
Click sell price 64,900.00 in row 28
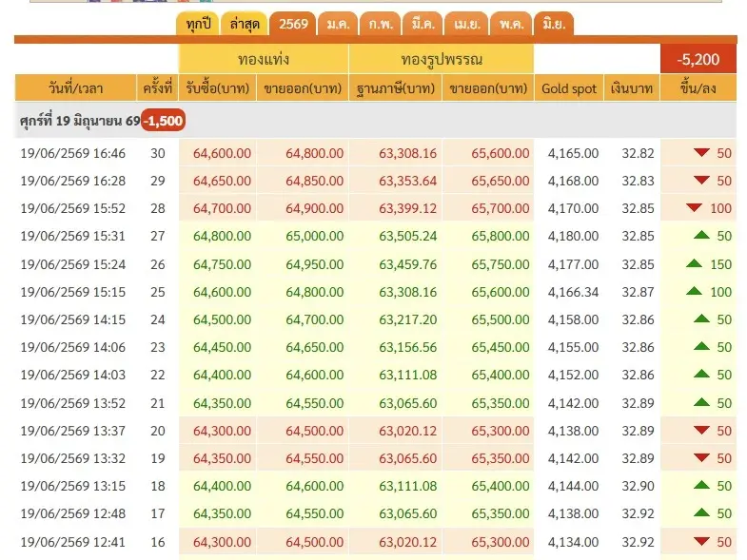(x=314, y=208)
